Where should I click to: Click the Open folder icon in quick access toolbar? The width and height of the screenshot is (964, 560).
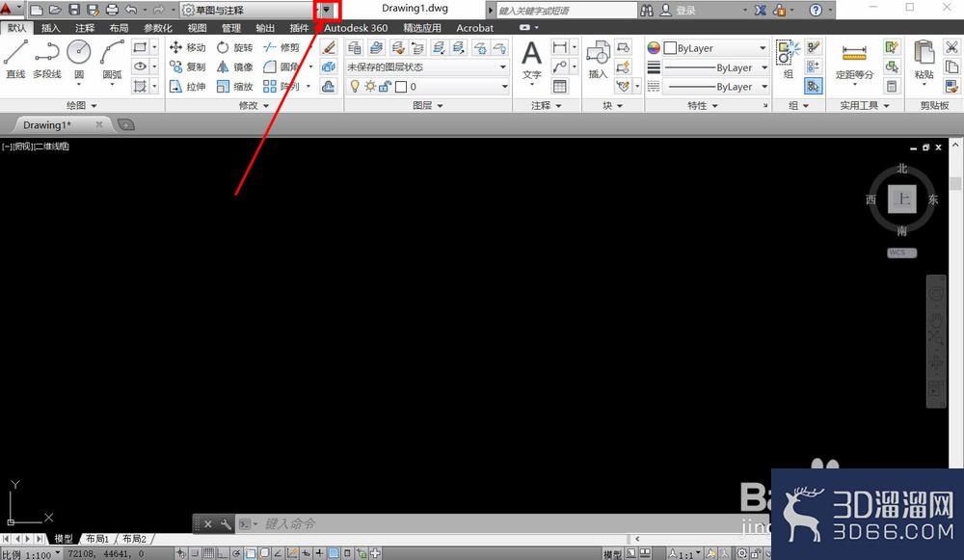point(55,10)
